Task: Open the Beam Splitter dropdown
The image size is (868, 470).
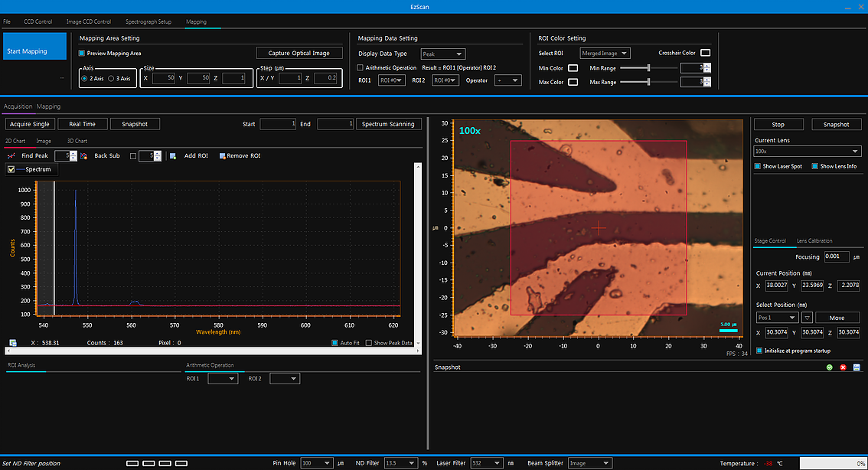Action: pos(590,463)
